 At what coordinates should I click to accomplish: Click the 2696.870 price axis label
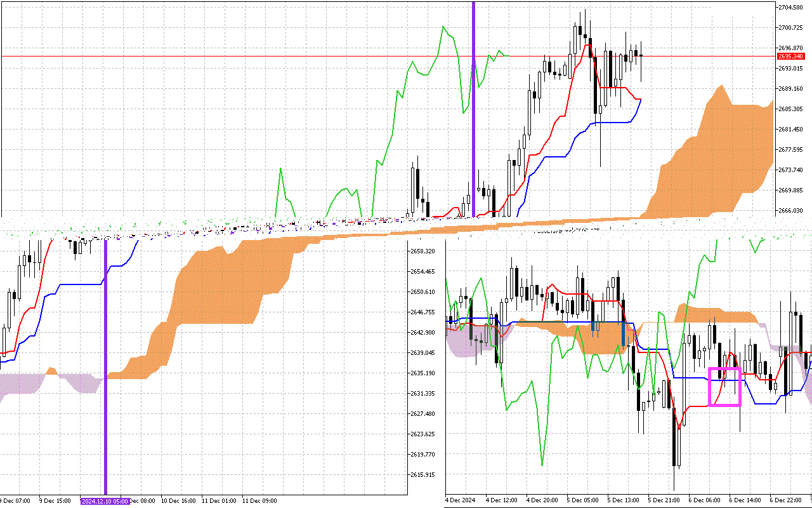(x=792, y=48)
